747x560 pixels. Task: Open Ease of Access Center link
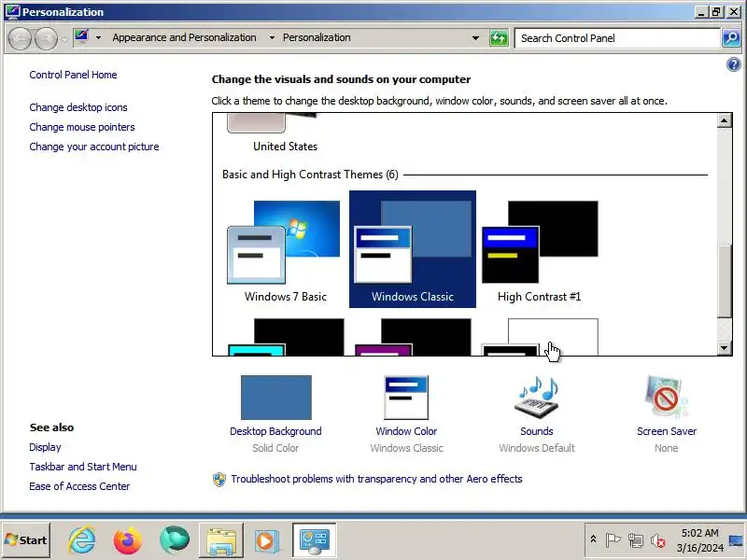point(79,486)
